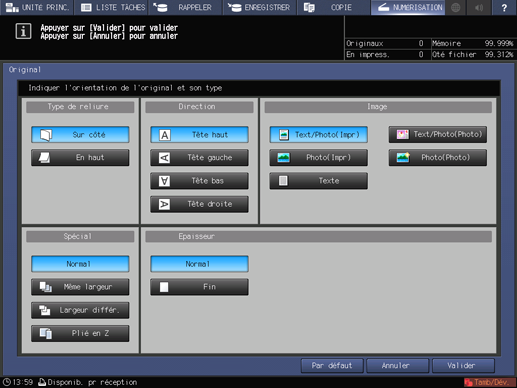Click the information icon beside the message
This screenshot has width=517, height=388.
23,31
